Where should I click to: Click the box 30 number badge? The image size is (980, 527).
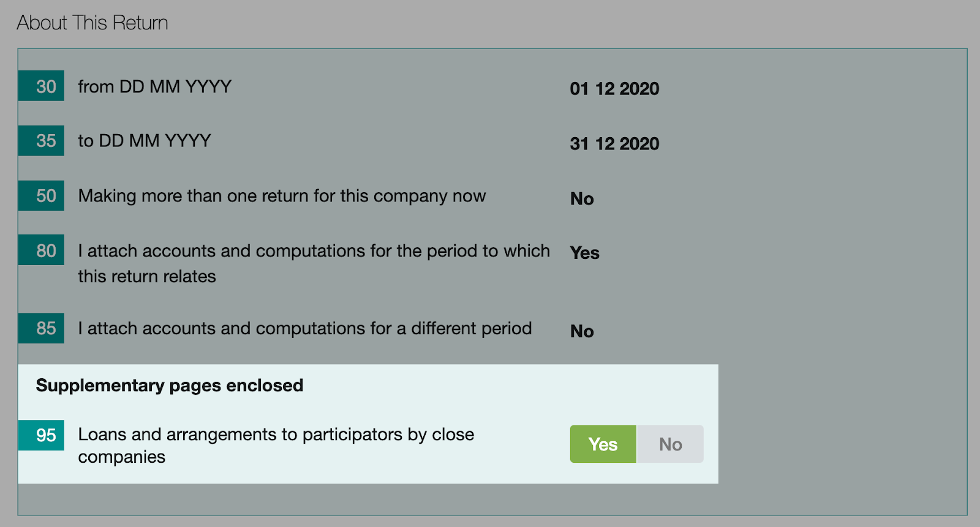[41, 86]
